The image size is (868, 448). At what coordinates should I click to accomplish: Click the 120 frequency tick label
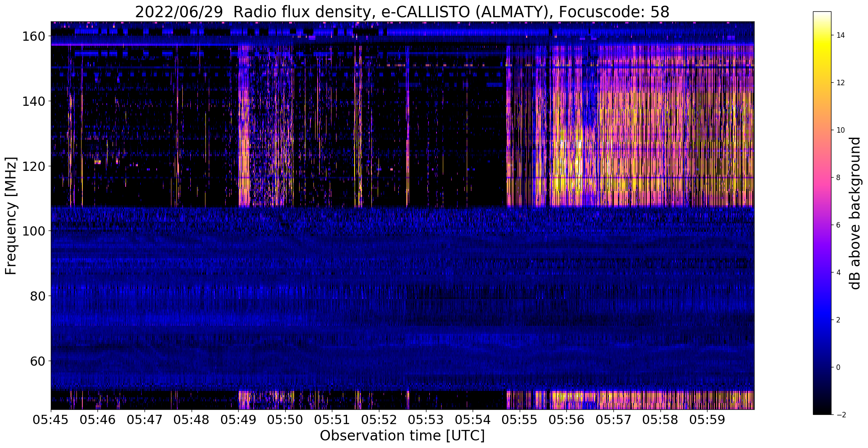click(34, 166)
